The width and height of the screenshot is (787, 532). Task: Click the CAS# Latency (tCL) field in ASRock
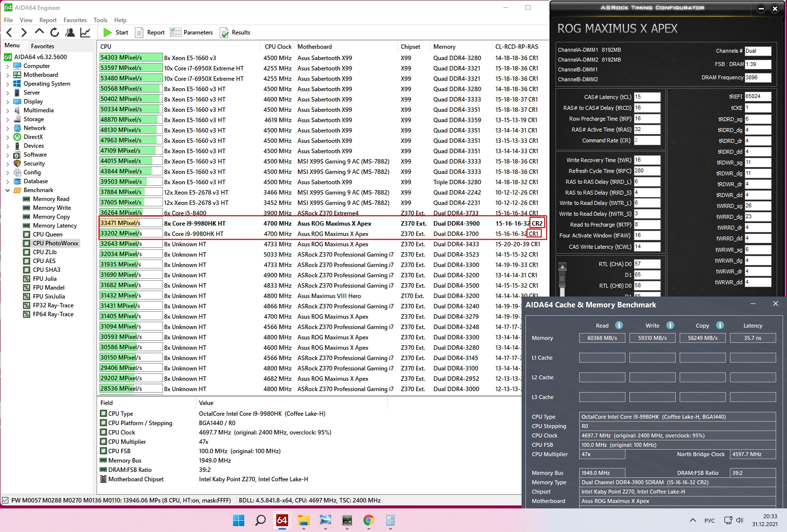(x=647, y=97)
